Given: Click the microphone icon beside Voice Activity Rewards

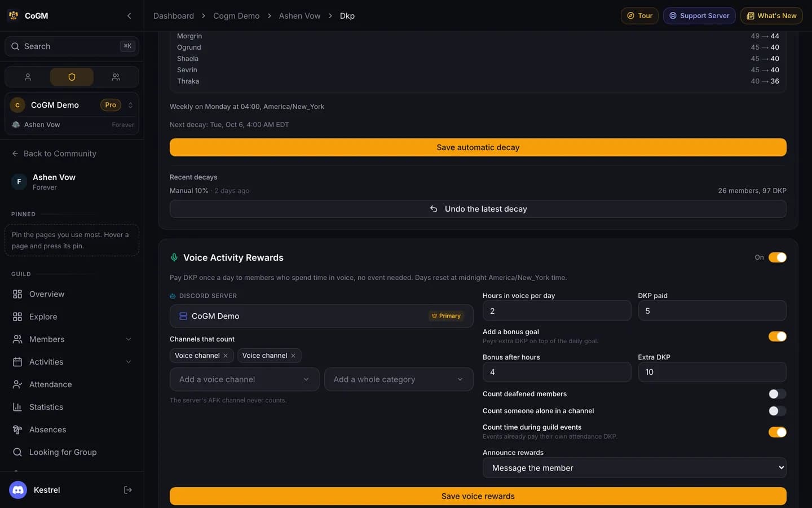Looking at the screenshot, I should (174, 257).
